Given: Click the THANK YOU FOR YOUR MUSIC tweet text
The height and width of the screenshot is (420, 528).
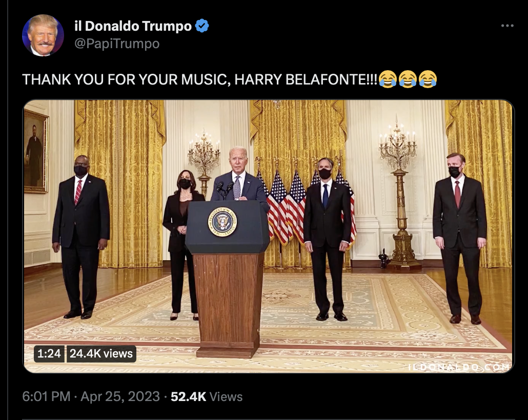Looking at the screenshot, I should click(200, 79).
